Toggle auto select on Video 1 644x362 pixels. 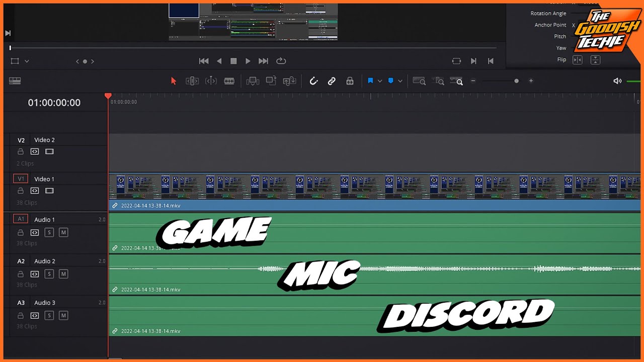tap(35, 191)
